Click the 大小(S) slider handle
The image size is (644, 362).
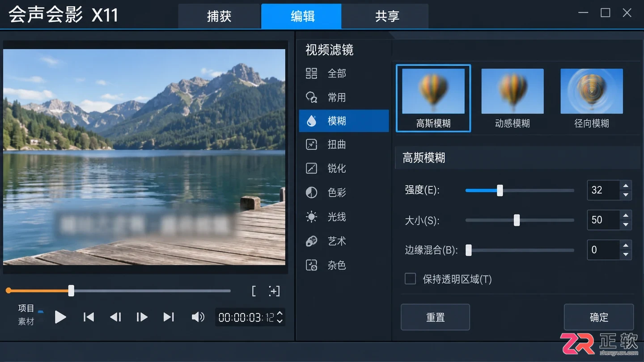(x=517, y=220)
